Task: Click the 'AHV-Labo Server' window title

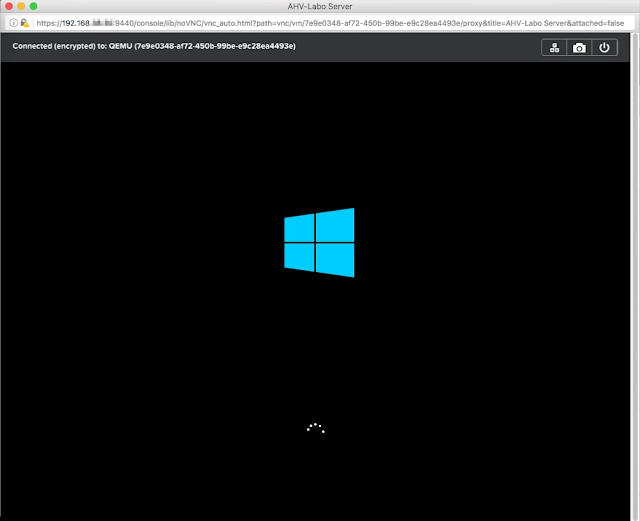Action: coord(320,6)
